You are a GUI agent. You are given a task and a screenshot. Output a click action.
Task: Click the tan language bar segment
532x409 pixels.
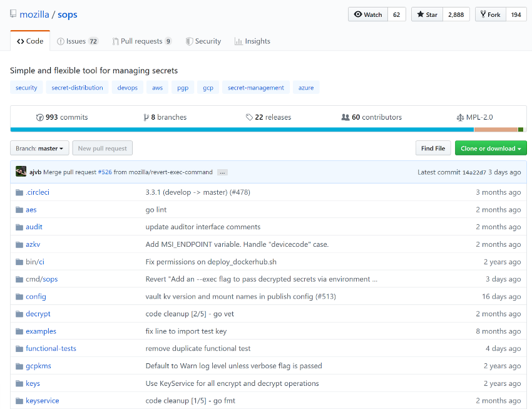point(496,130)
